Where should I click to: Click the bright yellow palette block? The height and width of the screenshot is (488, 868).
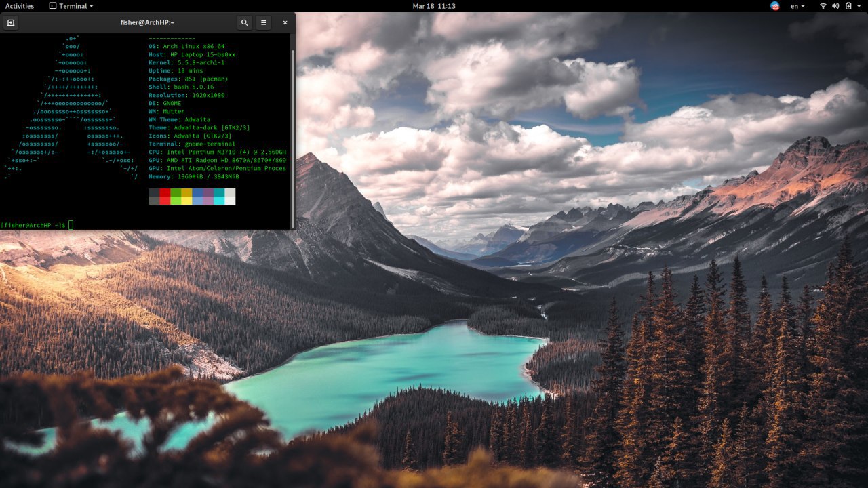click(186, 201)
